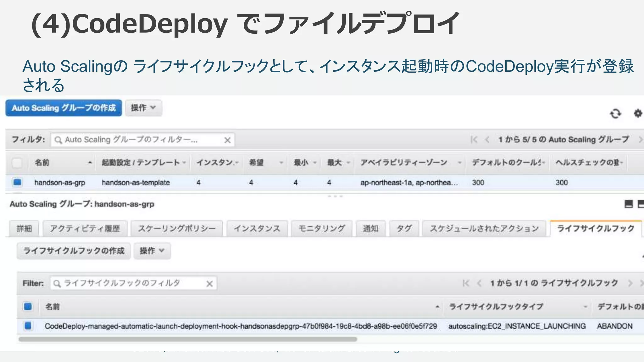
Task: Sort lifecycle hooks by 名前 column
Action: tap(241, 306)
